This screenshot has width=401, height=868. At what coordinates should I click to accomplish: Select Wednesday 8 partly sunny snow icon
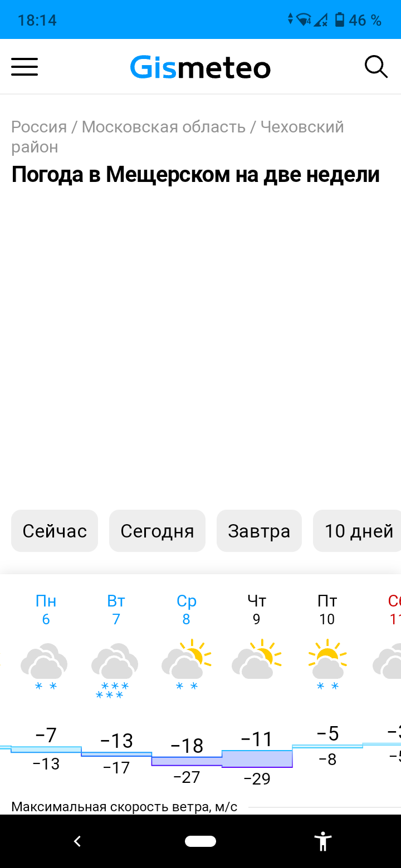coord(186,665)
